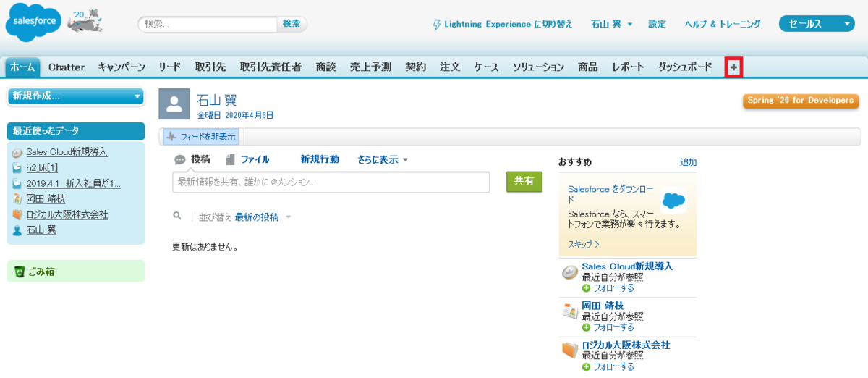Click the Salesforce download cloud icon
The image size is (868, 378).
673,200
